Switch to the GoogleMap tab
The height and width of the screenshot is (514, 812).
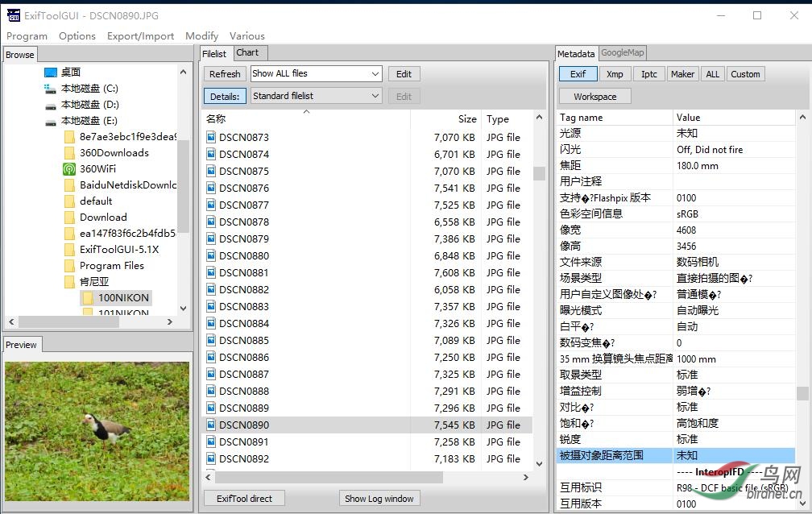623,53
